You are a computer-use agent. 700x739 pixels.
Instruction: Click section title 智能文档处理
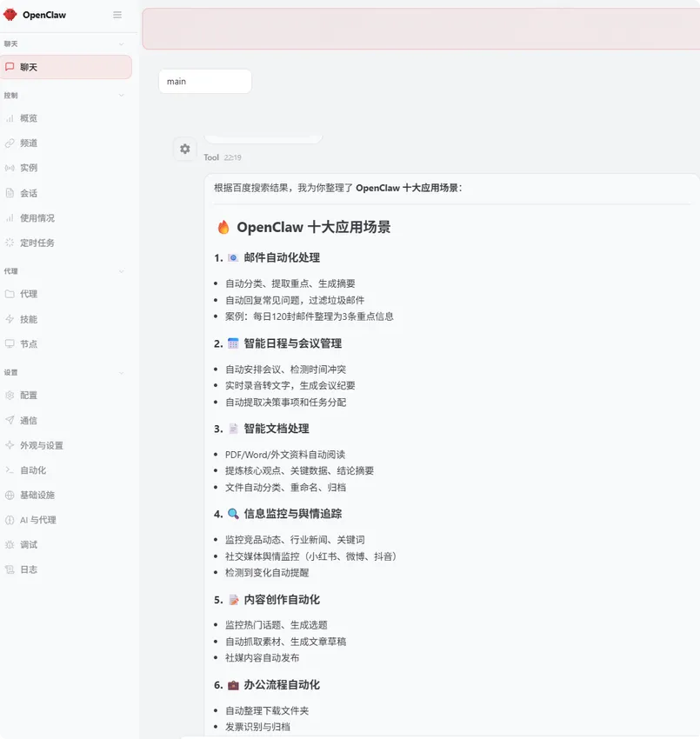coord(277,429)
